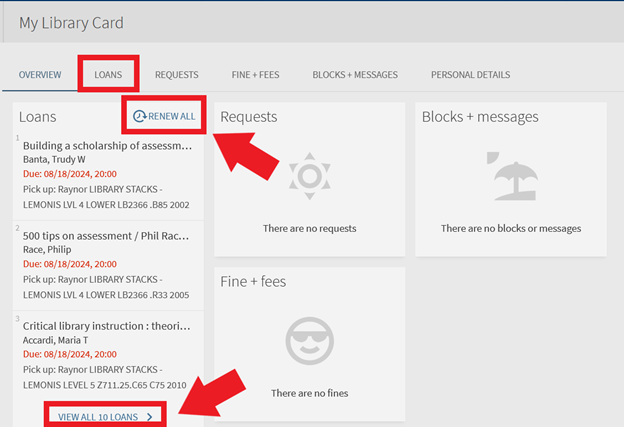Click the sun icon in Requests card

(309, 177)
